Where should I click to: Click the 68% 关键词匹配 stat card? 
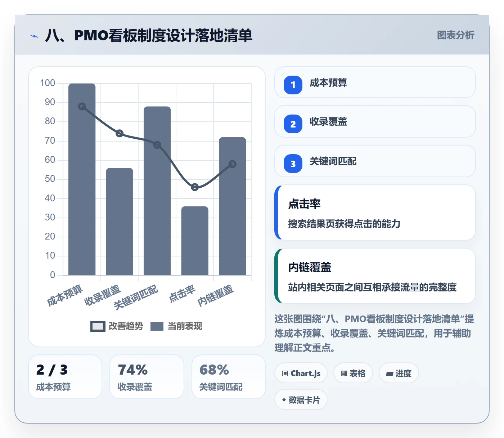229,377
